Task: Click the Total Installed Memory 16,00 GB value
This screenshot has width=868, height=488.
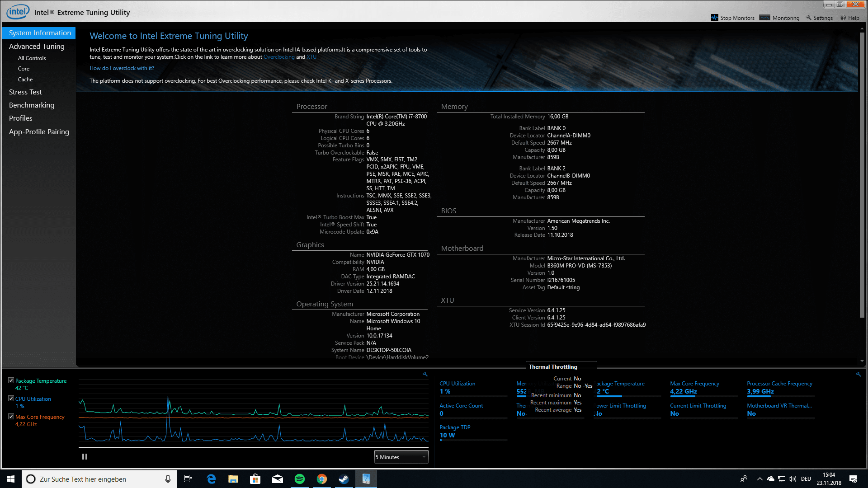Action: click(x=558, y=117)
